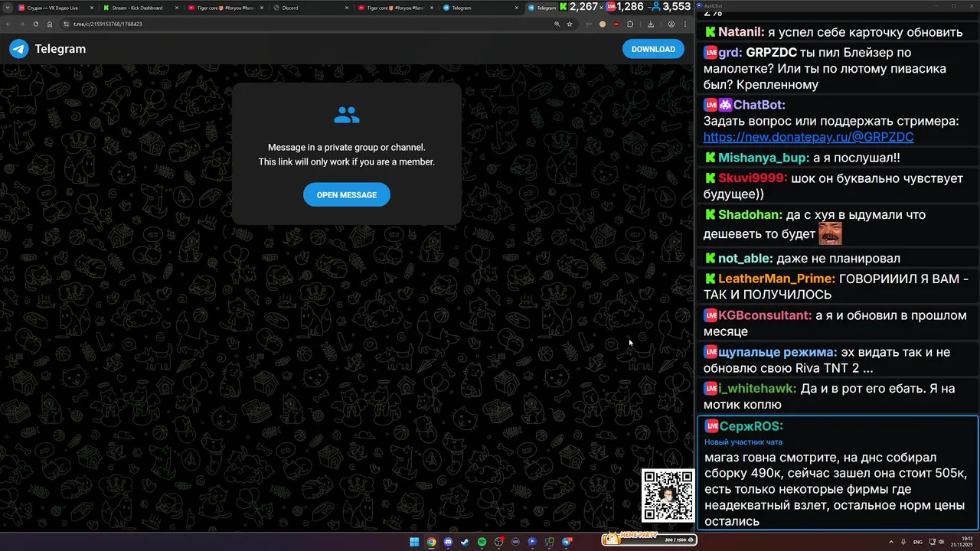Switch to second Tiger core YouTube tab
This screenshot has height=551, width=980.
(x=394, y=8)
